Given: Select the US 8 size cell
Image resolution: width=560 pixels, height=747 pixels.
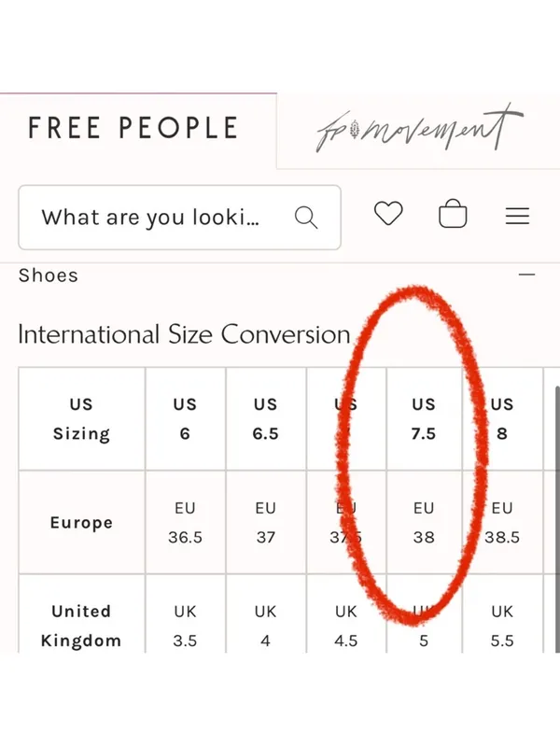Looking at the screenshot, I should point(502,418).
